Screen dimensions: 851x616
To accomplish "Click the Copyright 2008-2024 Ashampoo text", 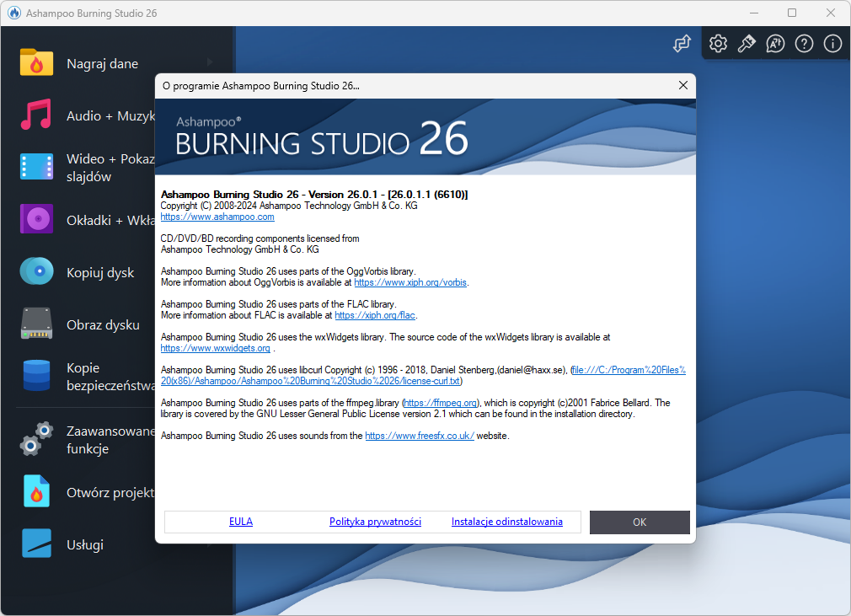I will pyautogui.click(x=289, y=206).
